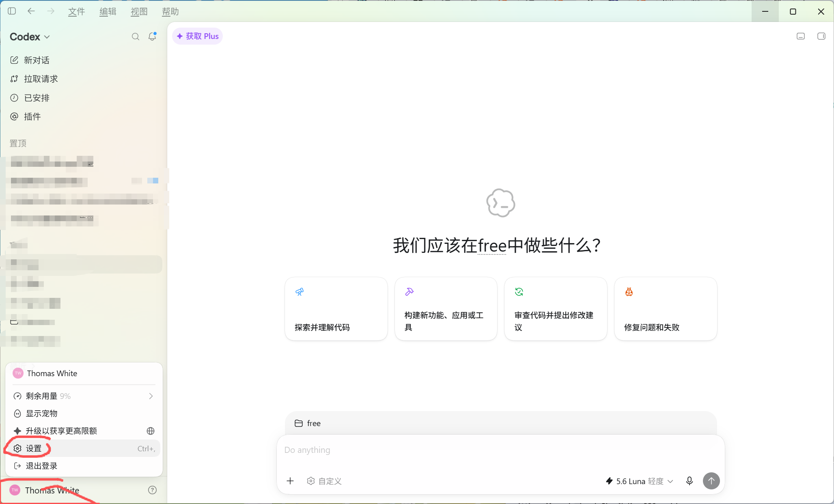
Task: Open 自定义 settings
Action: click(324, 481)
